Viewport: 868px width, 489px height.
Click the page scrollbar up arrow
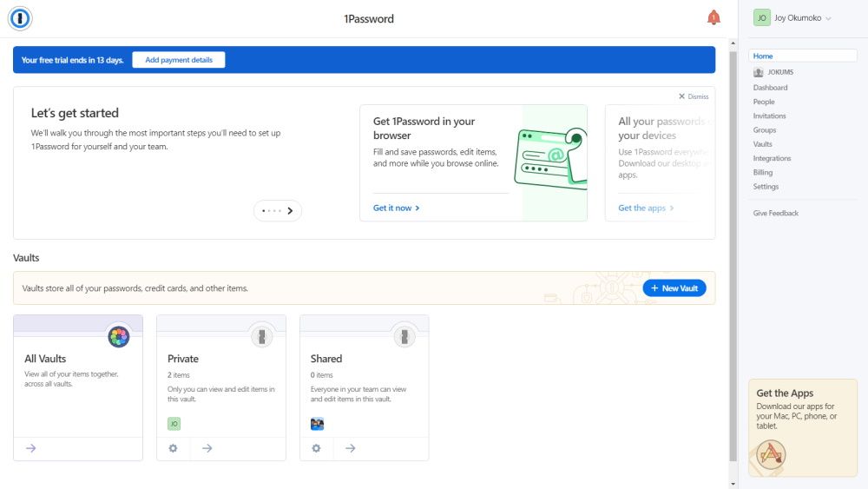coord(733,43)
